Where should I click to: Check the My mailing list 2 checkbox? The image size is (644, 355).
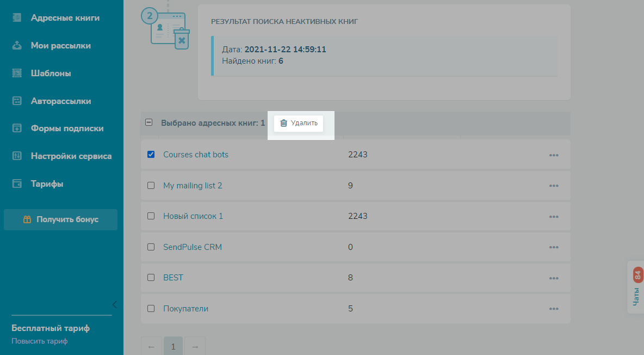coord(151,186)
